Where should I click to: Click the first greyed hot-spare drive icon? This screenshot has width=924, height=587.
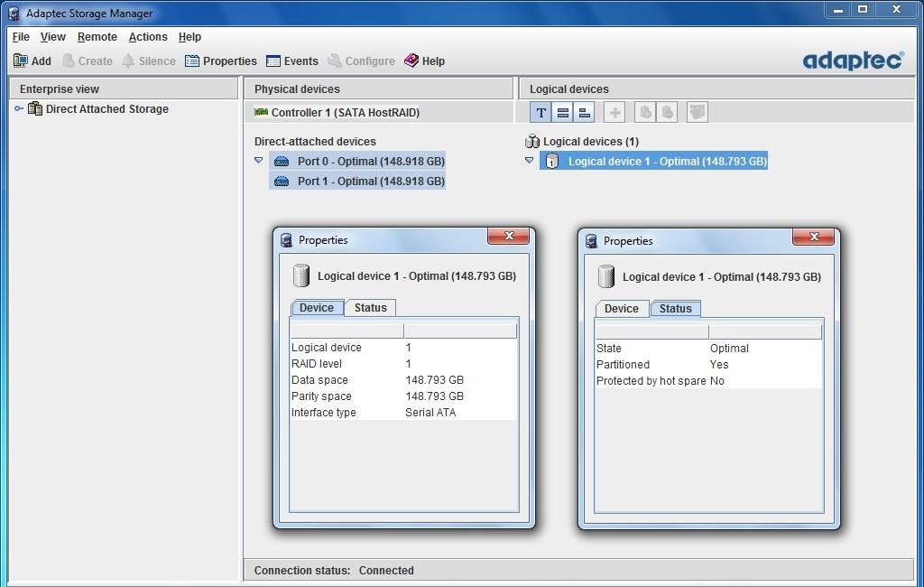[x=646, y=112]
